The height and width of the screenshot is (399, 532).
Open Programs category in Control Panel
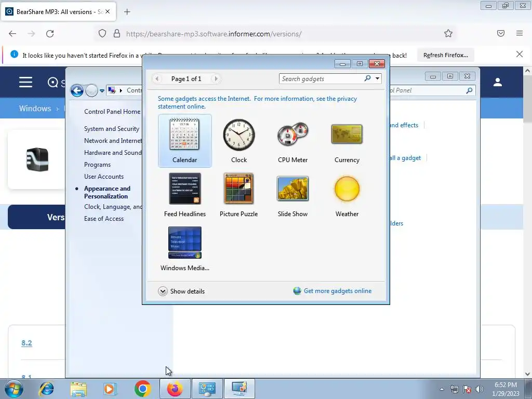(97, 165)
